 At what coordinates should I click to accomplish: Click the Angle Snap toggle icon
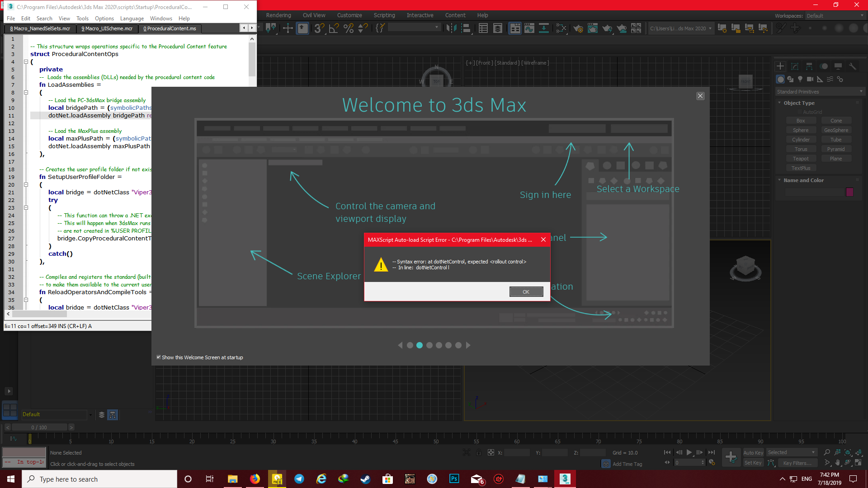334,28
